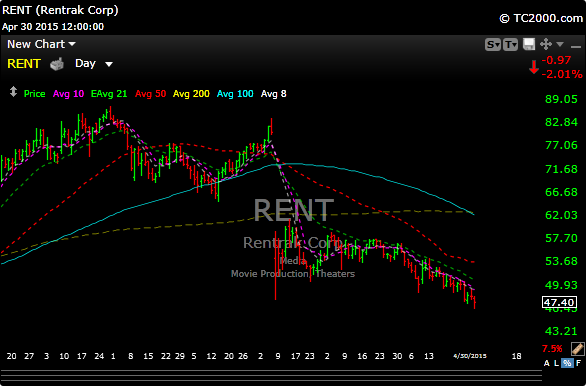The width and height of the screenshot is (586, 386).
Task: Click the save chart floppy disk icon
Action: click(529, 44)
